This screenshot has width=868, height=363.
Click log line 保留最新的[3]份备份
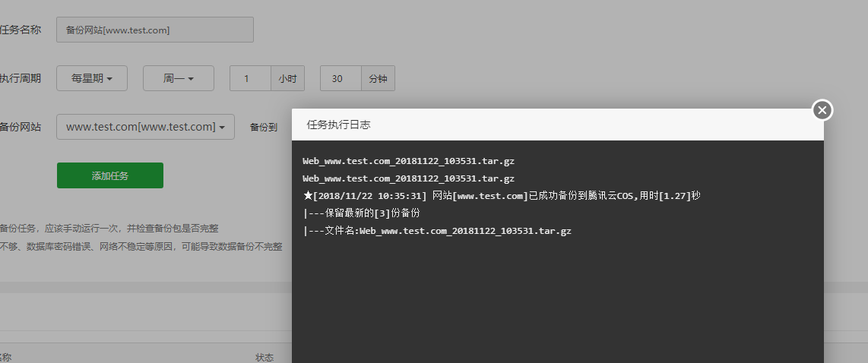click(362, 213)
